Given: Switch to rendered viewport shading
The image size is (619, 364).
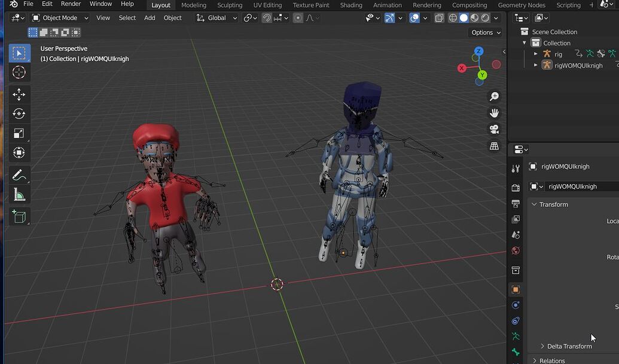Looking at the screenshot, I should coord(485,18).
